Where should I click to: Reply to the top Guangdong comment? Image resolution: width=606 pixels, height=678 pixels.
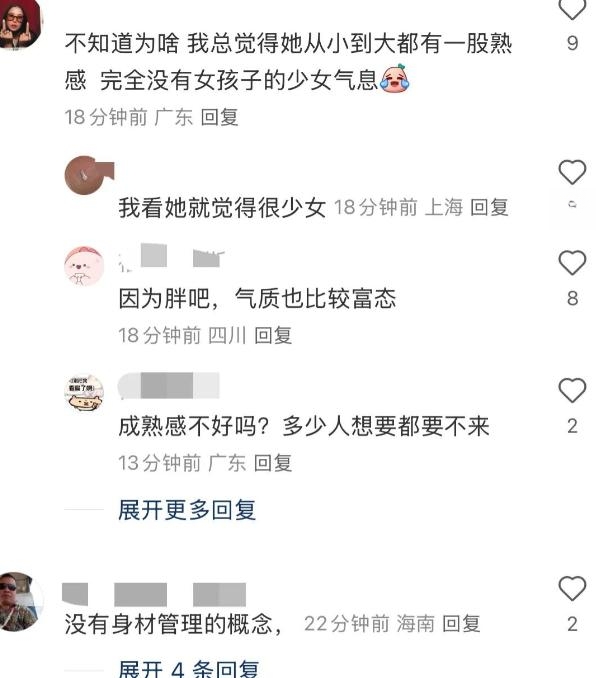click(x=220, y=117)
